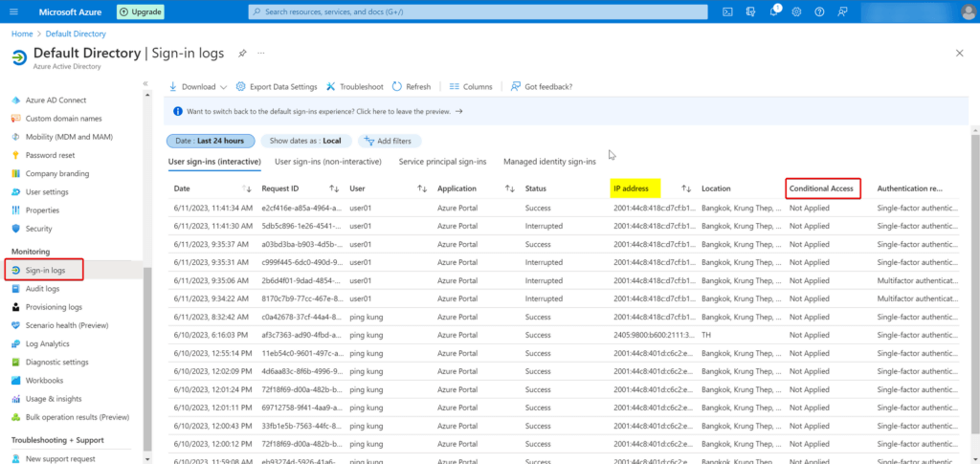Refresh the sign-in logs
The image size is (980, 464).
412,87
